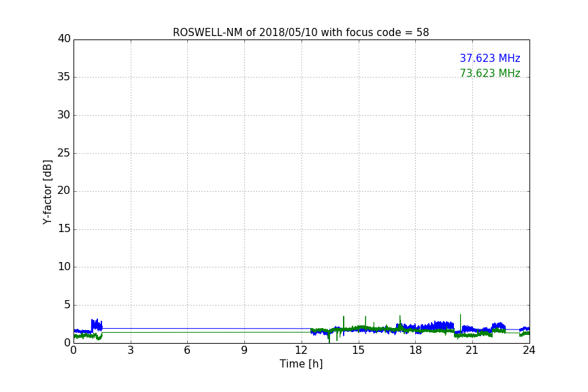Screen dimensions: 588x392
Task: Click the 20 tick on the y-axis
Action: coord(64,191)
